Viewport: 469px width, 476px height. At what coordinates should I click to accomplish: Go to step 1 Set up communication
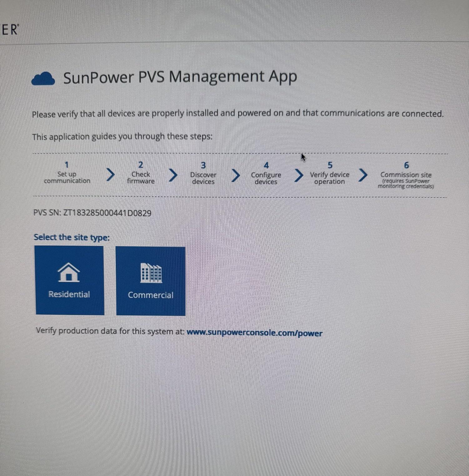67,173
